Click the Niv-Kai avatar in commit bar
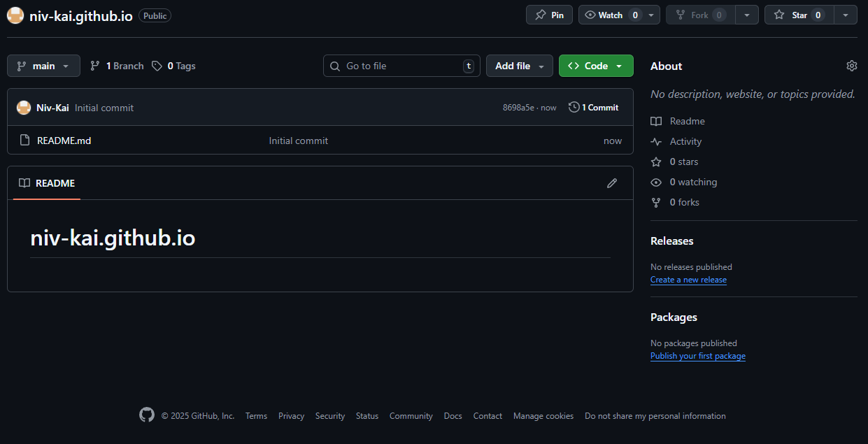The height and width of the screenshot is (444, 868). click(24, 107)
